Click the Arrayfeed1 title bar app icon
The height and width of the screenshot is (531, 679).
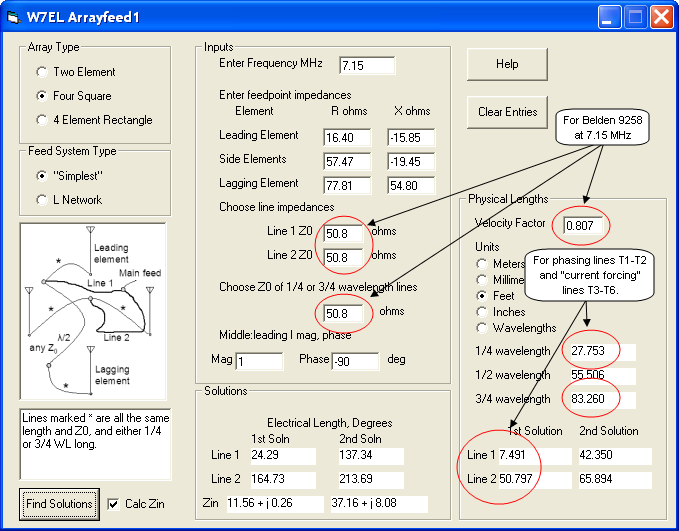pos(15,16)
